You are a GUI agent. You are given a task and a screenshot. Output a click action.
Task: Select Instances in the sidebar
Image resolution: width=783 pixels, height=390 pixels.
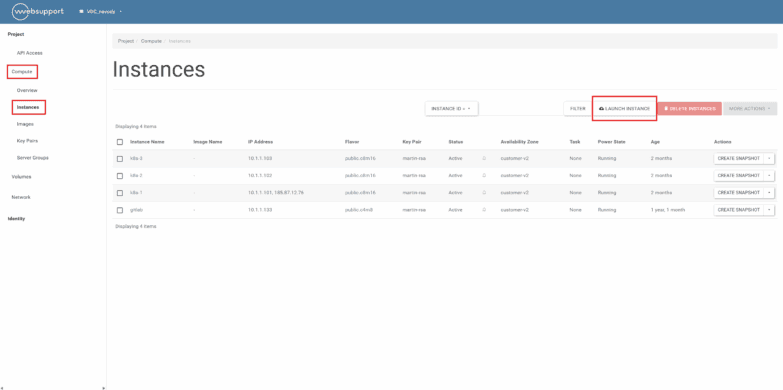[x=28, y=107]
